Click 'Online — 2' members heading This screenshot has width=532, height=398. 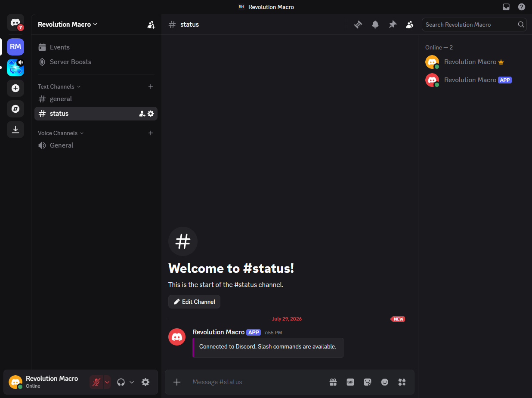(439, 47)
